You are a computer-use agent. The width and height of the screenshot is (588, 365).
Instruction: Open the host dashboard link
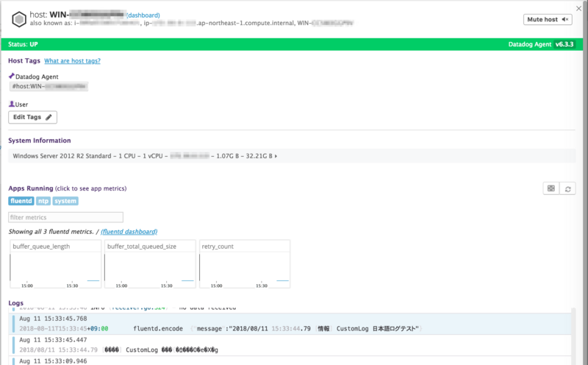(143, 15)
